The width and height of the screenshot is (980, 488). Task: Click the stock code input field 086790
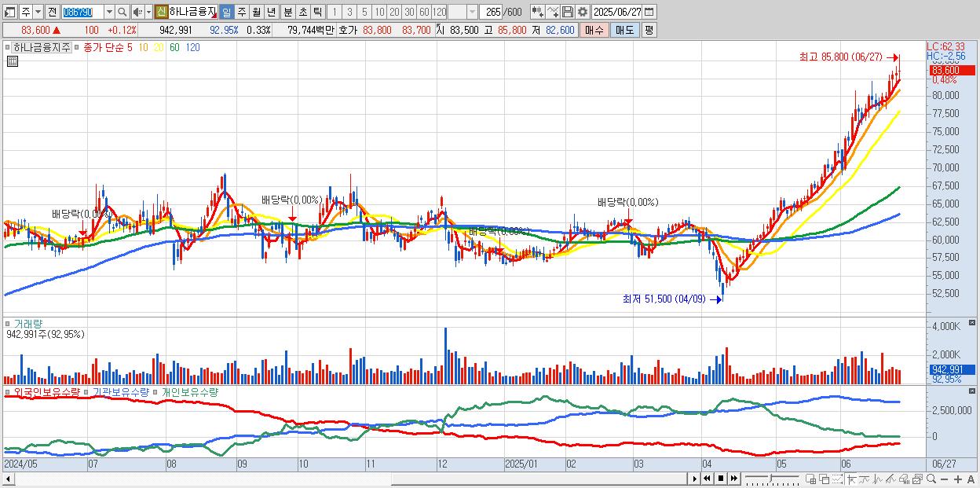(x=82, y=12)
